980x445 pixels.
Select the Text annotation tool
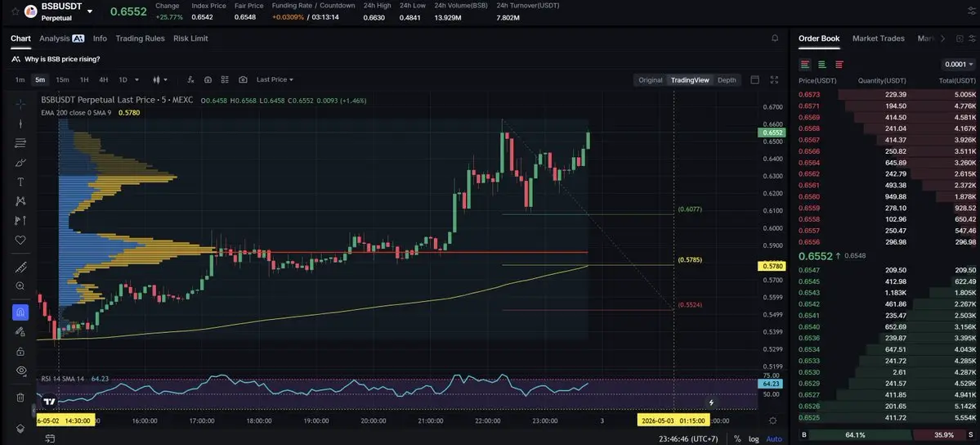(x=20, y=182)
